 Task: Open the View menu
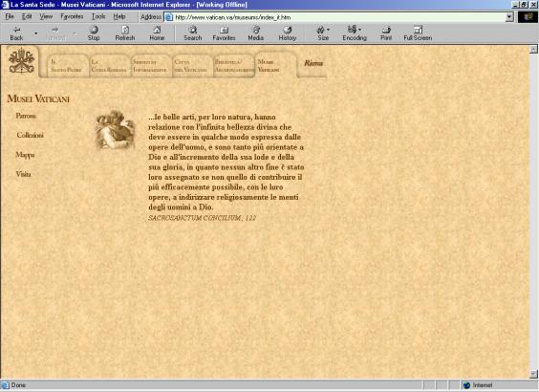click(46, 16)
